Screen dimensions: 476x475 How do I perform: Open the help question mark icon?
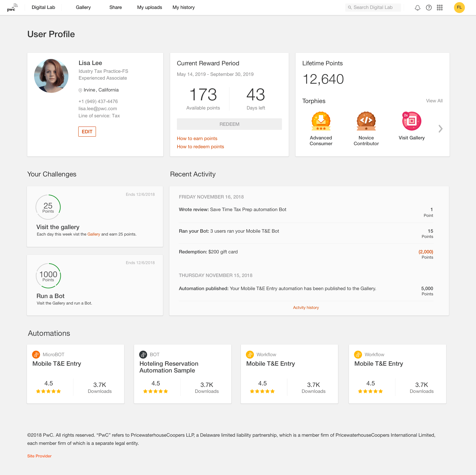coord(429,8)
